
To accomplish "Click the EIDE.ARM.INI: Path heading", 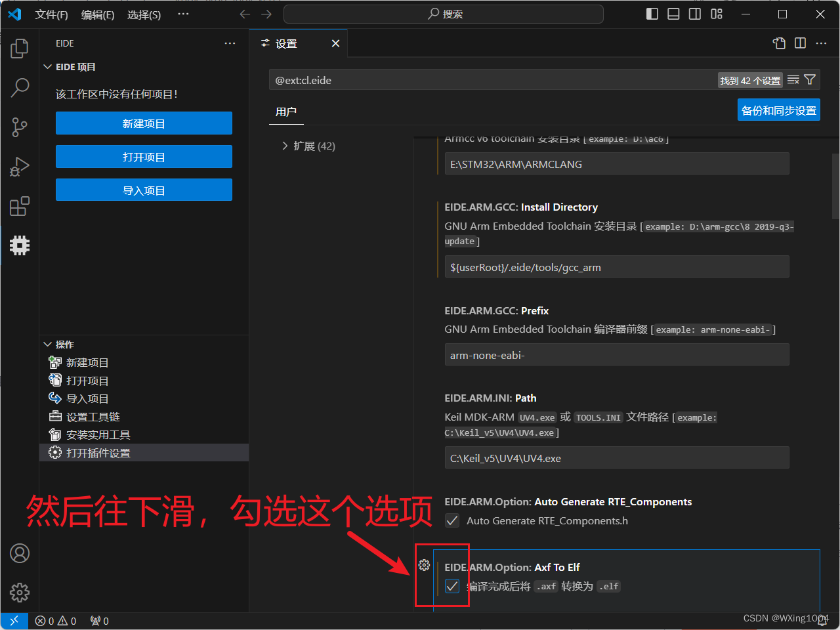I will pyautogui.click(x=490, y=398).
